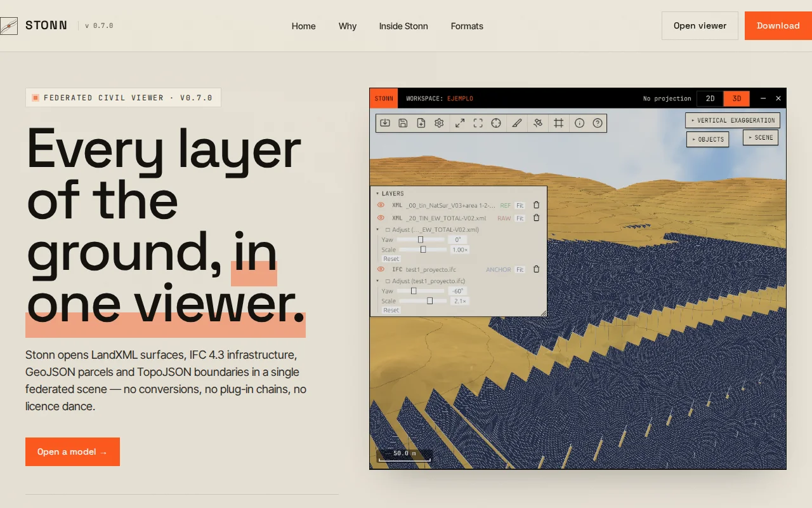Click the -60° yaw value field
Screen dimensions: 812x508
coord(457,291)
